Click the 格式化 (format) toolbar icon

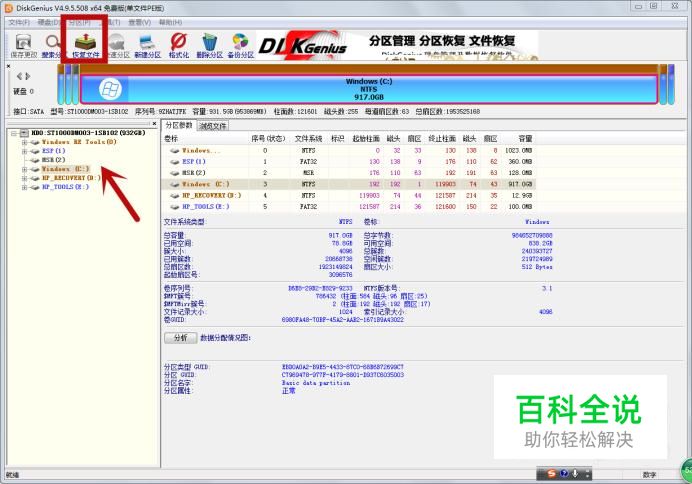point(178,42)
